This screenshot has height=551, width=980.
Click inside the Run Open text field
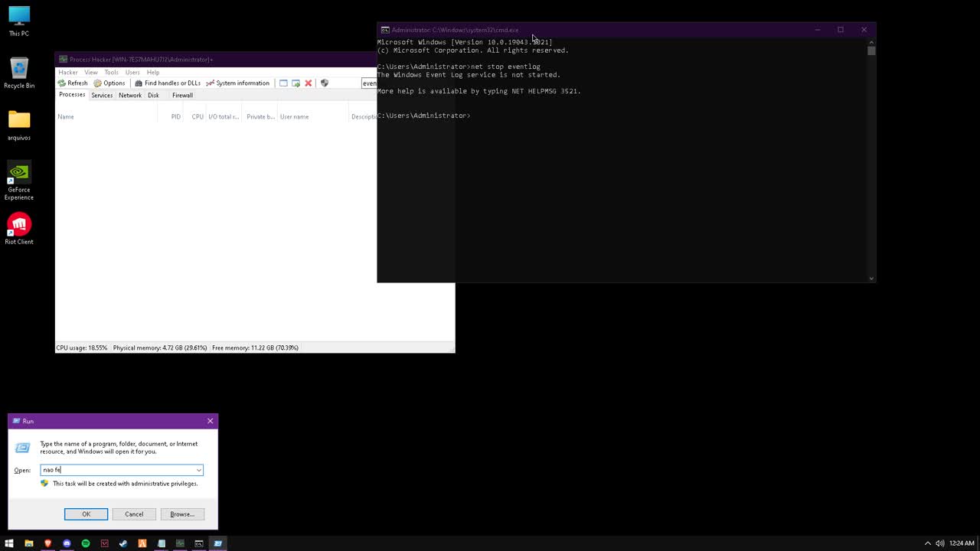coord(115,470)
